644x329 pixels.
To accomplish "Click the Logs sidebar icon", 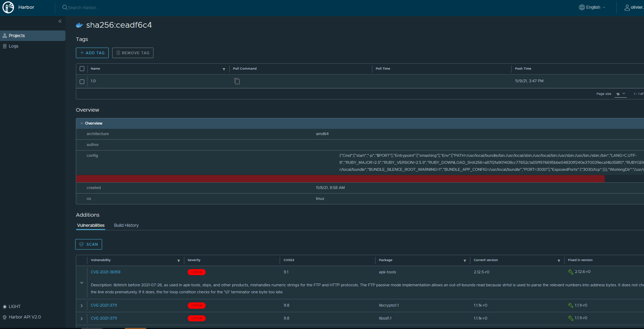I will pos(5,46).
